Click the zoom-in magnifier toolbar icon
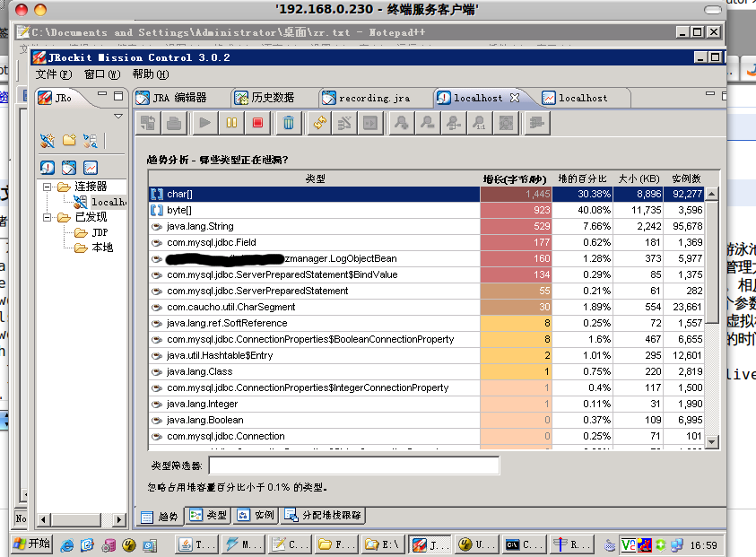 401,123
